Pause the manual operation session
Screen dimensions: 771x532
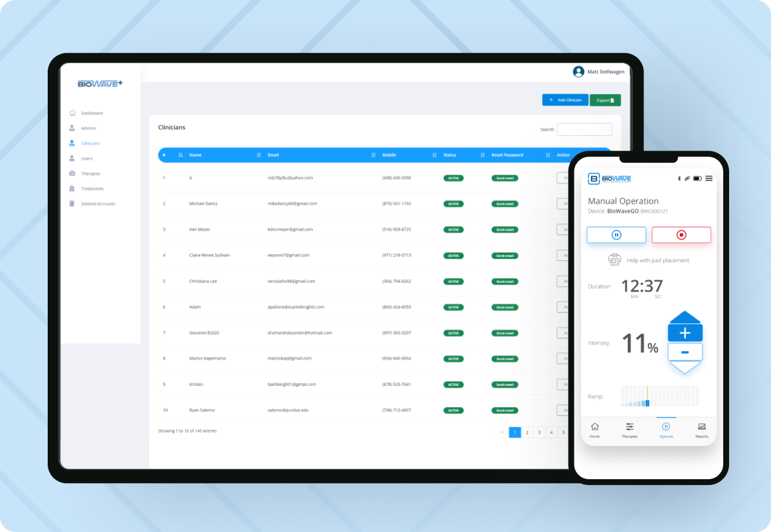pyautogui.click(x=616, y=235)
